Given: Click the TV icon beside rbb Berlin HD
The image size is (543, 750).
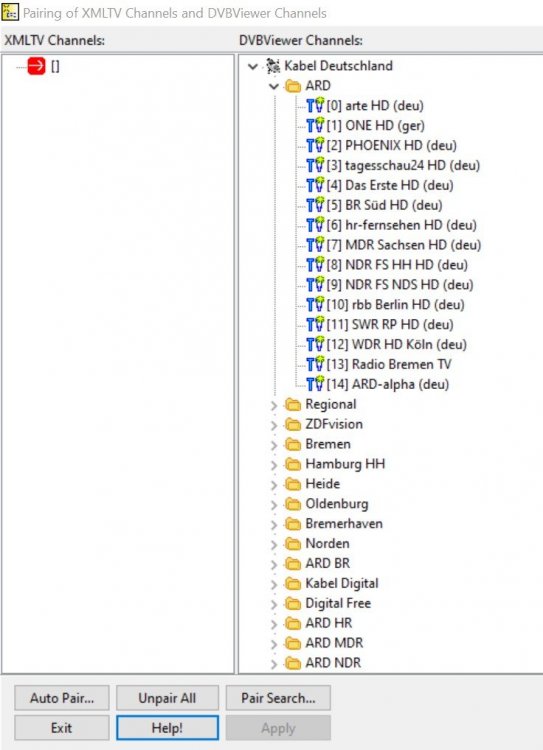Looking at the screenshot, I should 315,305.
